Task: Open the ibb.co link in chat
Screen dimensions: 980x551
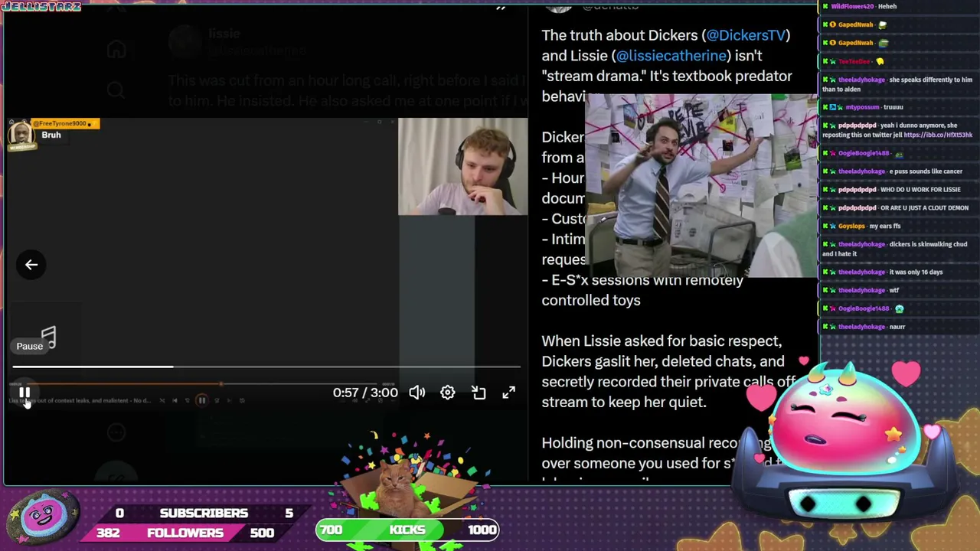Action: pyautogui.click(x=938, y=135)
